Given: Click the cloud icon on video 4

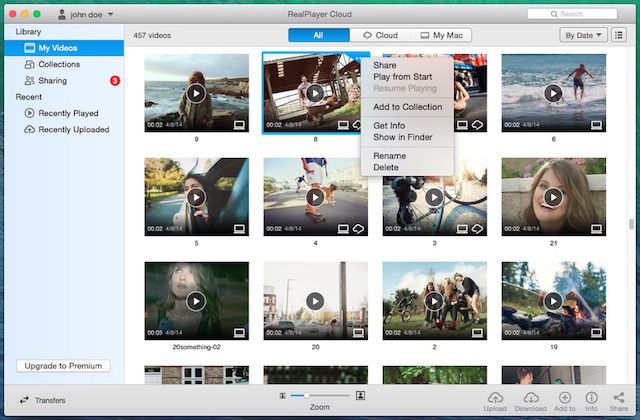Looking at the screenshot, I should coord(358,229).
